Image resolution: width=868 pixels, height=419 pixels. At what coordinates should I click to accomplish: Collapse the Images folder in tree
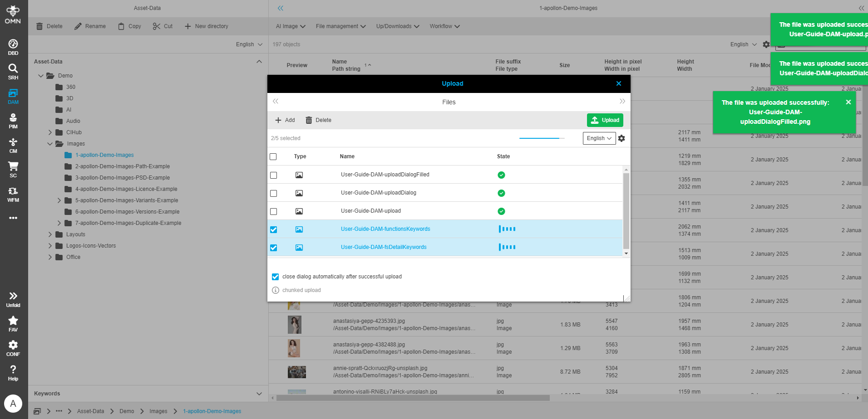pyautogui.click(x=50, y=144)
